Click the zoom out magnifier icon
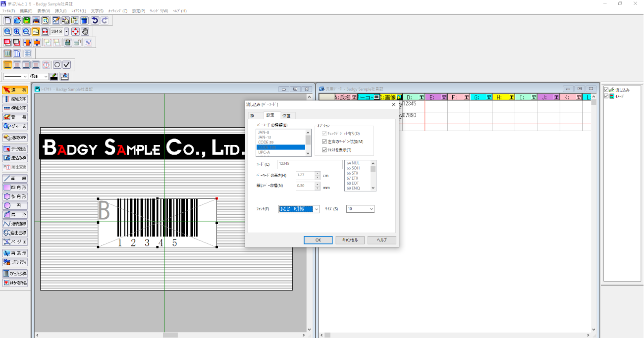 click(26, 31)
